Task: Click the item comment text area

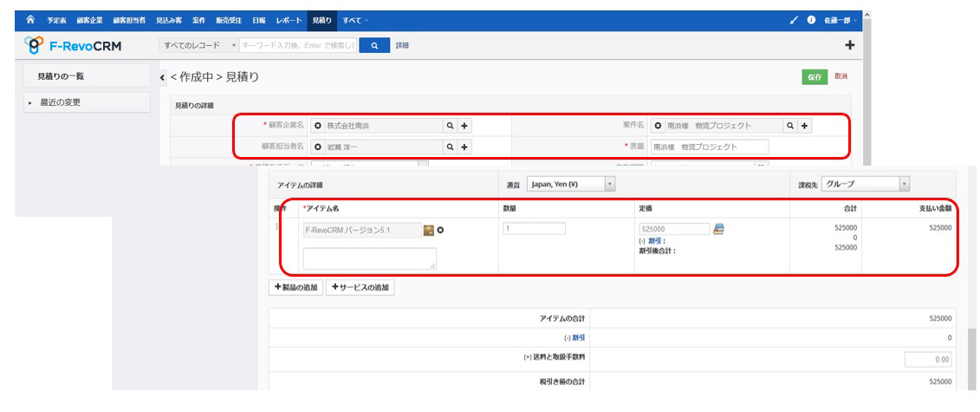Action: click(x=369, y=258)
